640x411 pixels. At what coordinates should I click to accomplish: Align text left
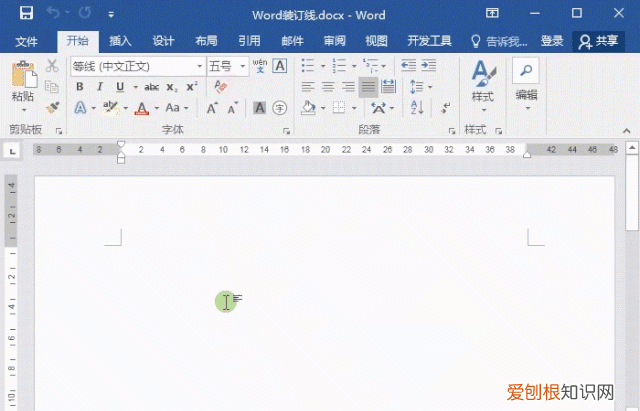click(x=308, y=87)
